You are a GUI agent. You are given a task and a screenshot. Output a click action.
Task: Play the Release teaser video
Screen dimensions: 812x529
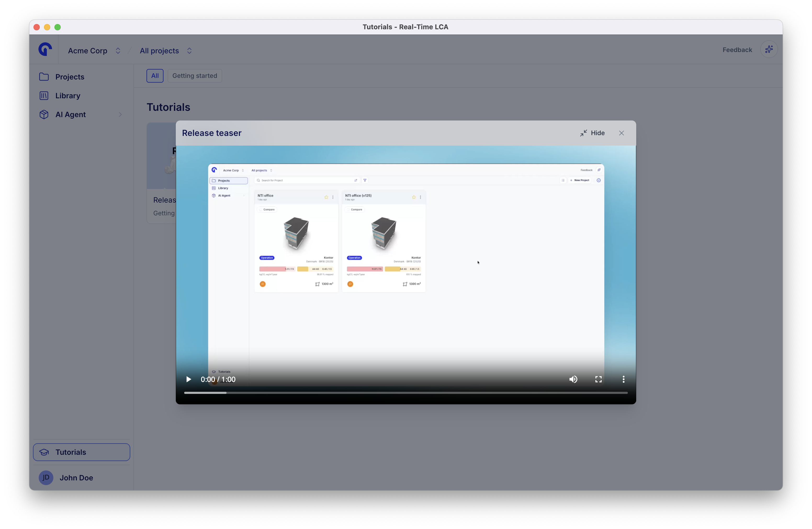click(188, 379)
